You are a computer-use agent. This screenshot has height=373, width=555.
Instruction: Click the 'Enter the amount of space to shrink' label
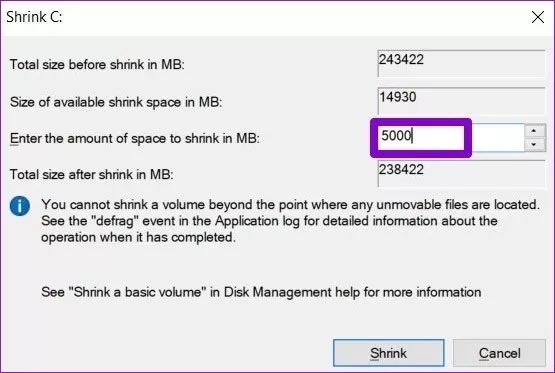pyautogui.click(x=135, y=138)
